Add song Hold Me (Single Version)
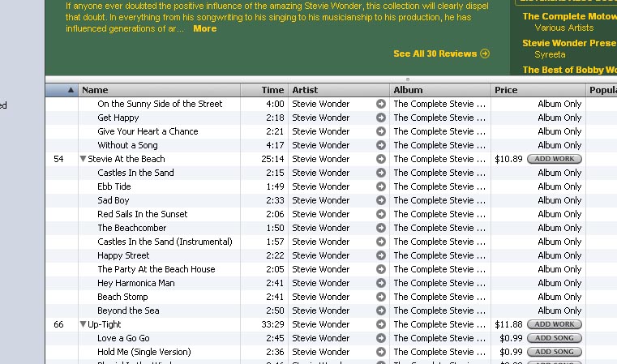This screenshot has width=617, height=364. coord(554,352)
